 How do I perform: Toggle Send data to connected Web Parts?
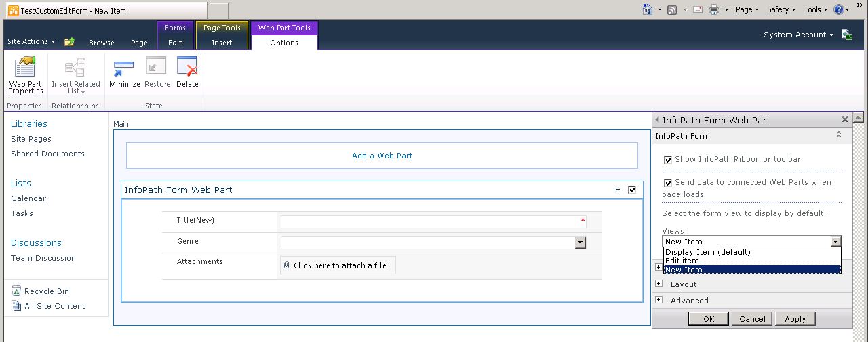point(668,183)
